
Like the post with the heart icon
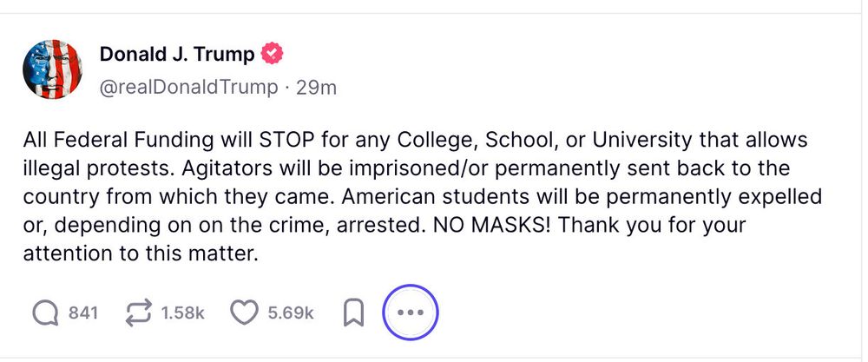pyautogui.click(x=246, y=313)
